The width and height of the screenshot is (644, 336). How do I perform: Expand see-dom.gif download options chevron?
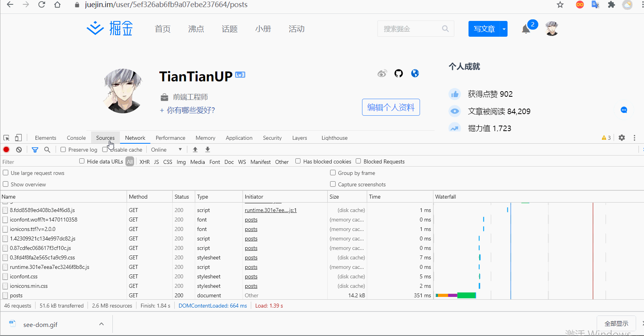[101, 324]
